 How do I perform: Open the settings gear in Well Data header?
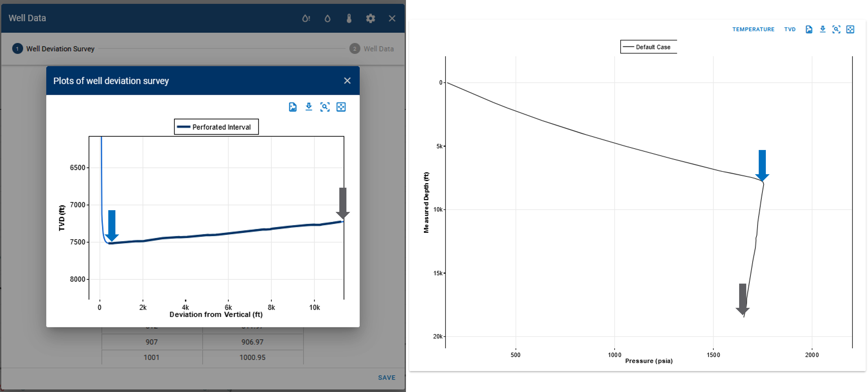[x=371, y=18]
